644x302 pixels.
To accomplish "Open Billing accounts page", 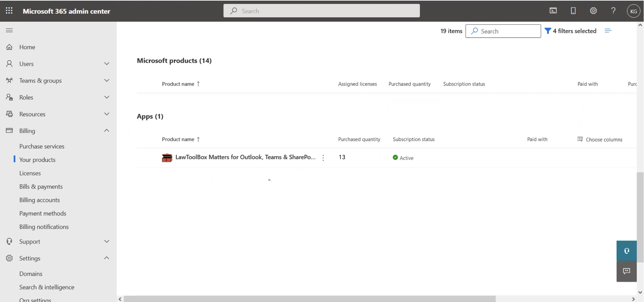I will pyautogui.click(x=40, y=200).
